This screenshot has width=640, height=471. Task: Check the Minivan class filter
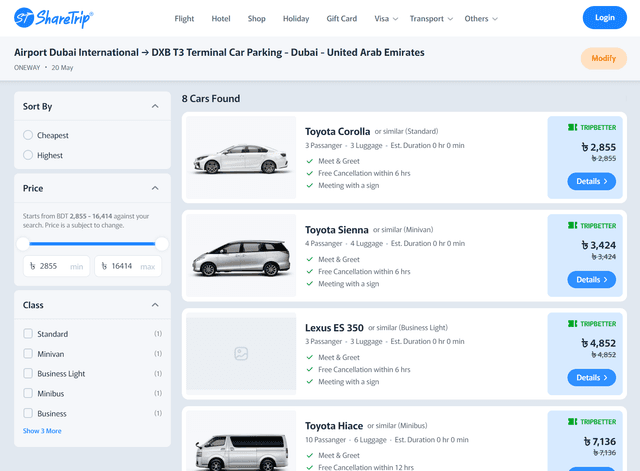click(28, 353)
